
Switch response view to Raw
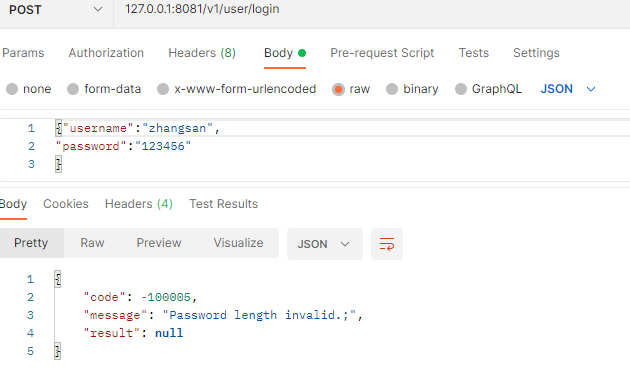[92, 243]
